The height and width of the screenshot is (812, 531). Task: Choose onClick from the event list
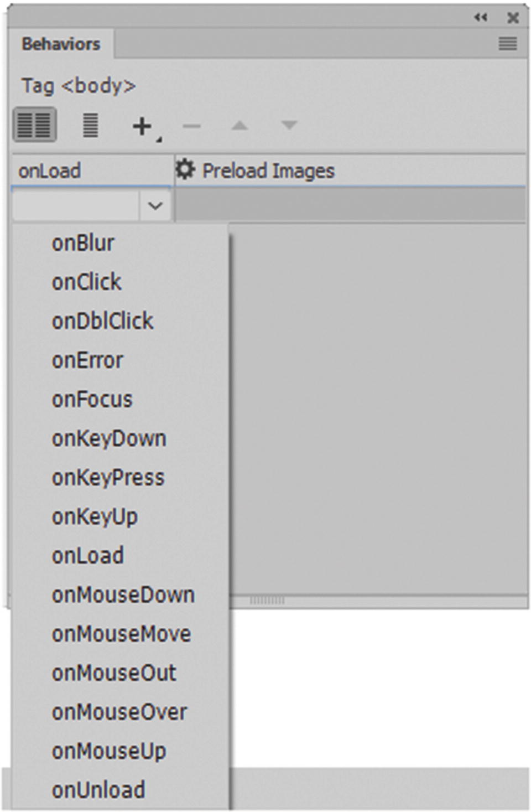[86, 282]
